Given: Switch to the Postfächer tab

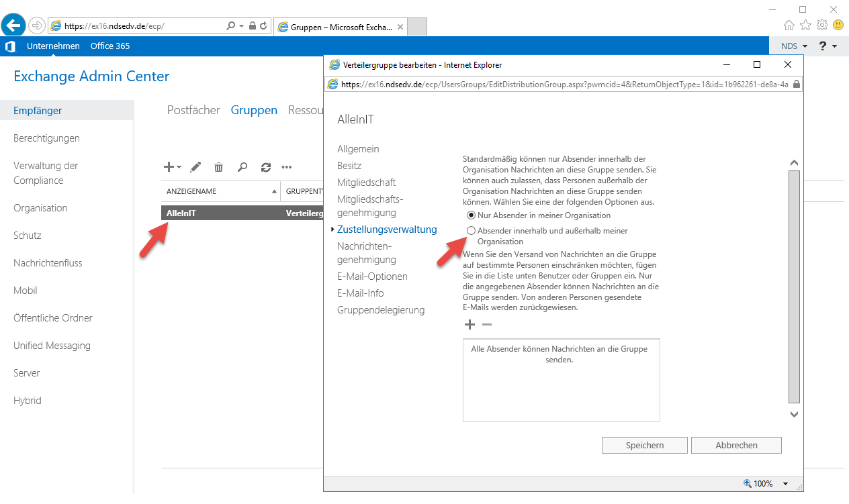Looking at the screenshot, I should click(x=193, y=110).
